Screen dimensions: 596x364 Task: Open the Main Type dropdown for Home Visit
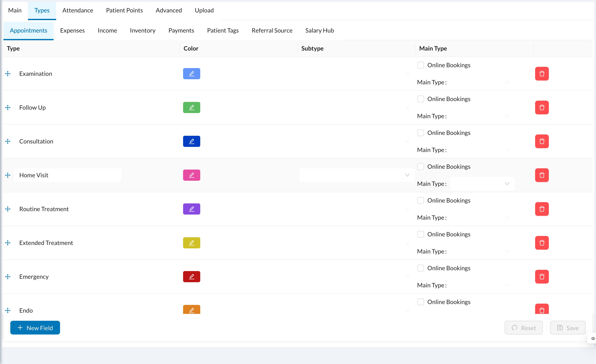click(482, 184)
